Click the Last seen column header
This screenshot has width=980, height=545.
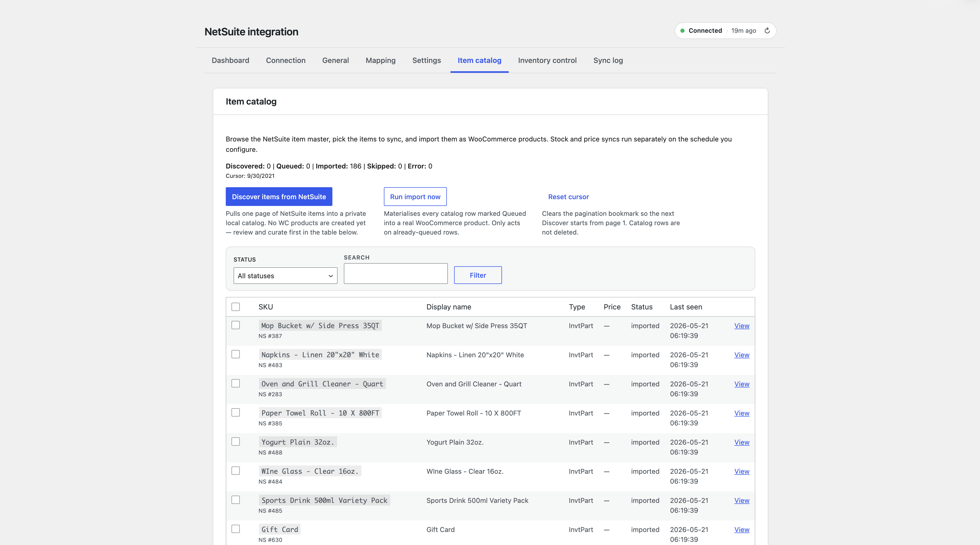coord(686,307)
